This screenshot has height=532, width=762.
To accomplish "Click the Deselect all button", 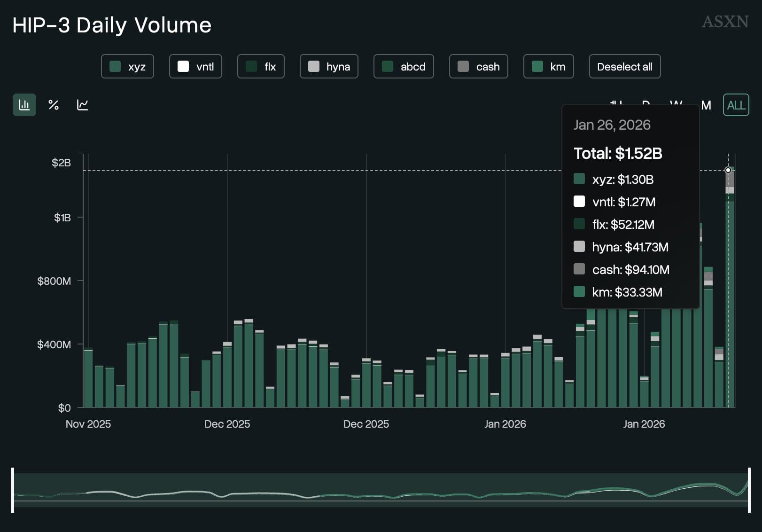I will click(624, 67).
